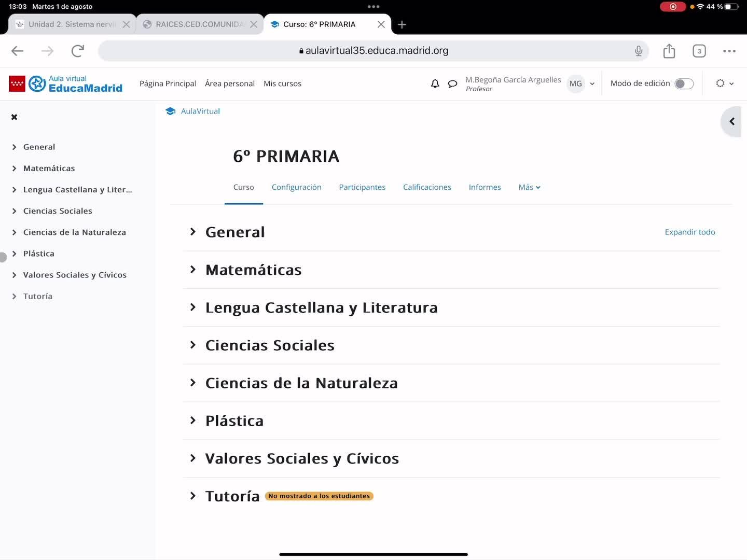Open the block drawer arrow on right
Screen dimensions: 747x560
coord(731,121)
